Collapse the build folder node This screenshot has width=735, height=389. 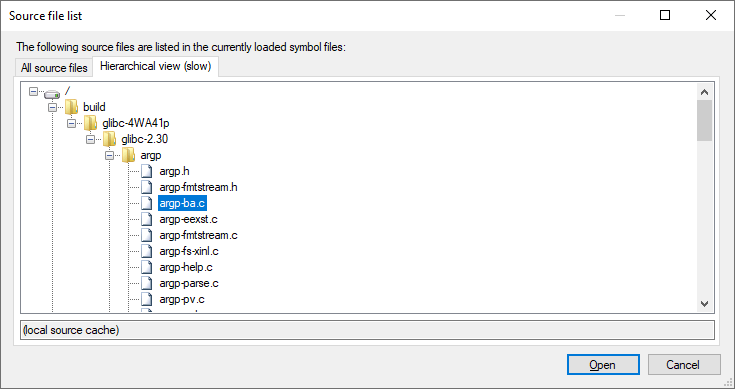pyautogui.click(x=52, y=107)
